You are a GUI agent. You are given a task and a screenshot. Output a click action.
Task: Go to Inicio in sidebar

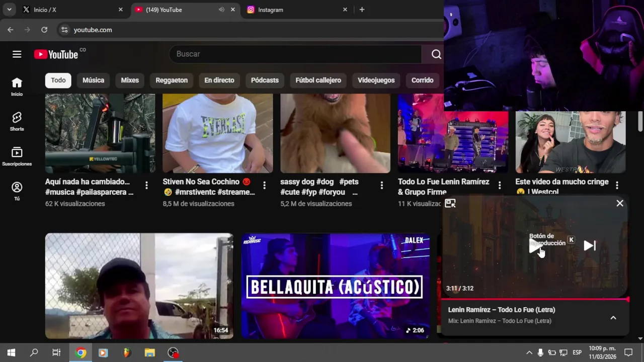click(17, 86)
